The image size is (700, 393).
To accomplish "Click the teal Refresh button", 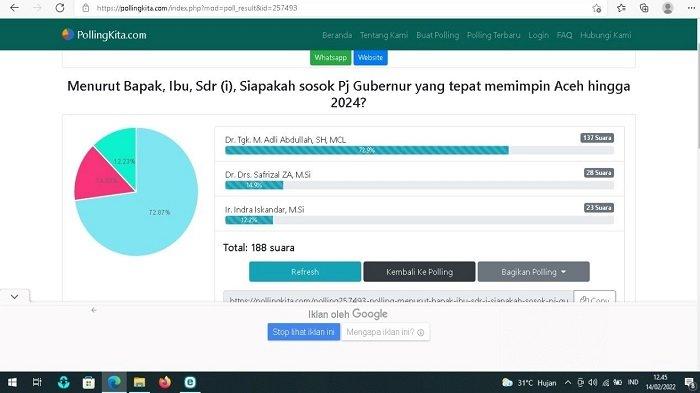I will [305, 272].
